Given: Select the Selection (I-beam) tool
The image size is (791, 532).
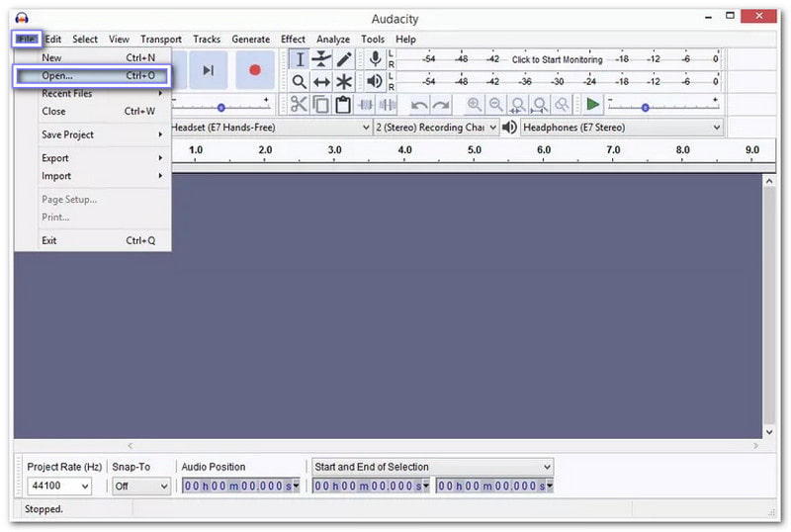Looking at the screenshot, I should point(300,59).
